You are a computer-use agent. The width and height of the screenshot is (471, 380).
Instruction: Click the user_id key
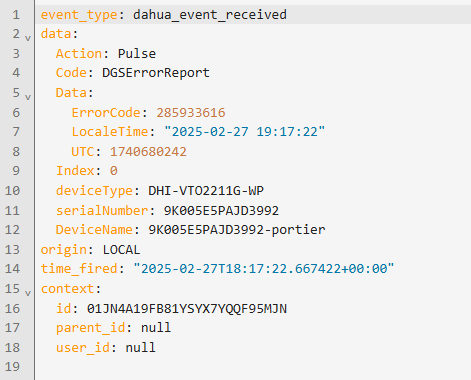[x=83, y=348]
